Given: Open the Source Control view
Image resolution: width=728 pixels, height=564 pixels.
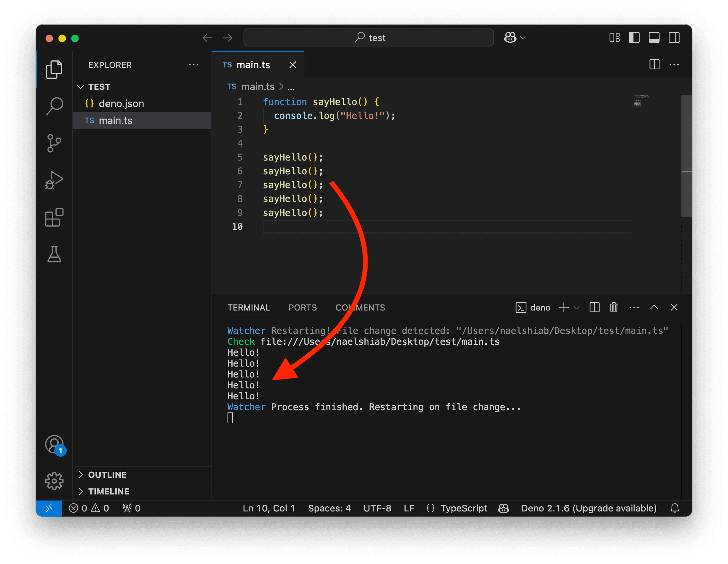Looking at the screenshot, I should coord(54,143).
